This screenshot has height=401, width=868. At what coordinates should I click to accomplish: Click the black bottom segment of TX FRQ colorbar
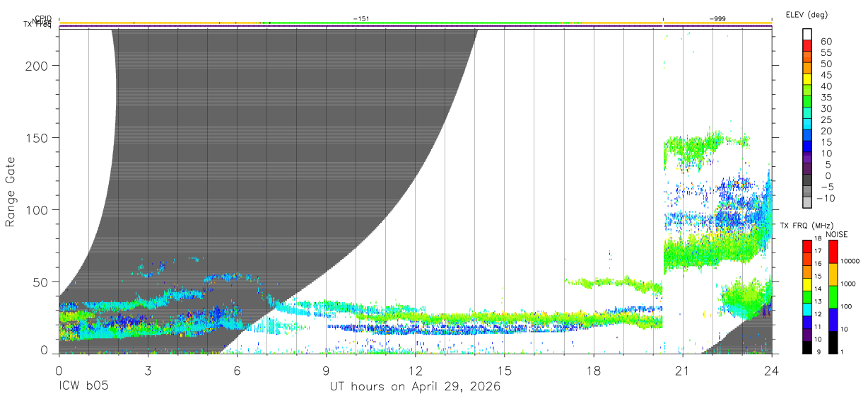pyautogui.click(x=807, y=347)
